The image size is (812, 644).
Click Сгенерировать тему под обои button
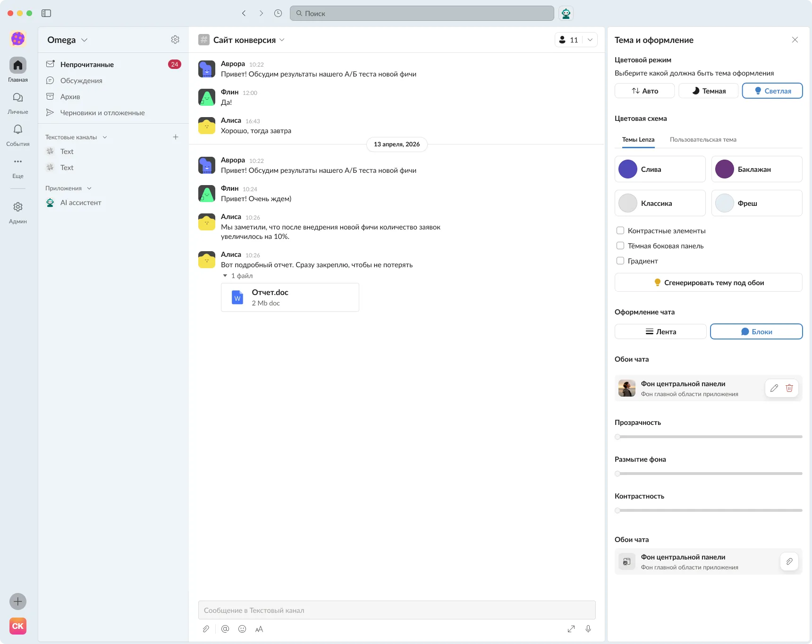(709, 282)
